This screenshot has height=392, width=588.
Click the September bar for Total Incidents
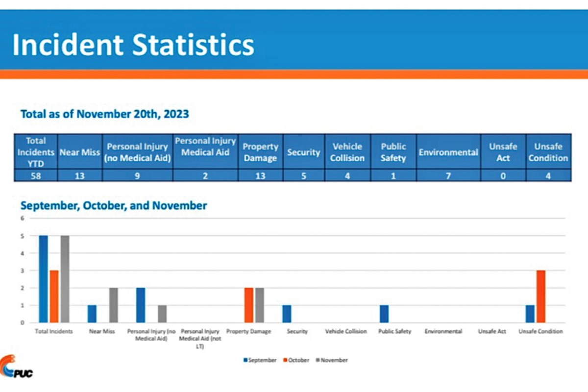pyautogui.click(x=44, y=279)
